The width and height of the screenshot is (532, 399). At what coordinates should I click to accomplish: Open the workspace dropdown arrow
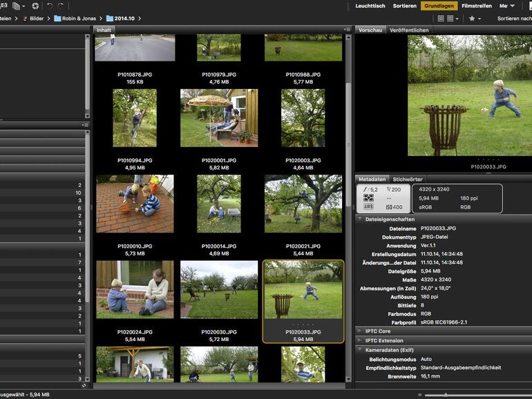(513, 6)
